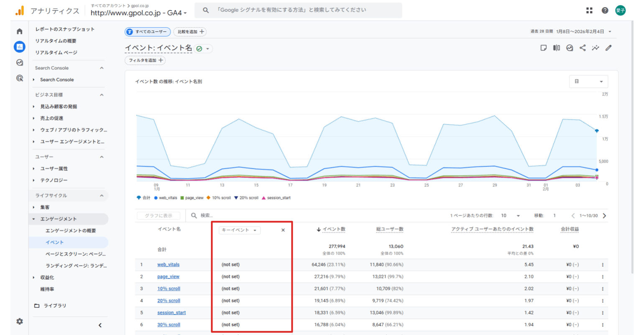Toggle the web_vitals legend series
644x335 pixels.
166,198
